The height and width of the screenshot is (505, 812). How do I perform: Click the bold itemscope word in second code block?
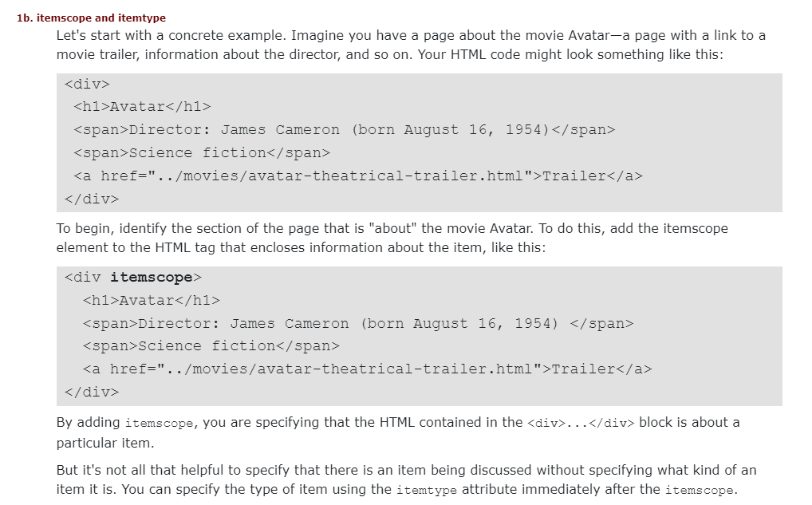pos(151,277)
